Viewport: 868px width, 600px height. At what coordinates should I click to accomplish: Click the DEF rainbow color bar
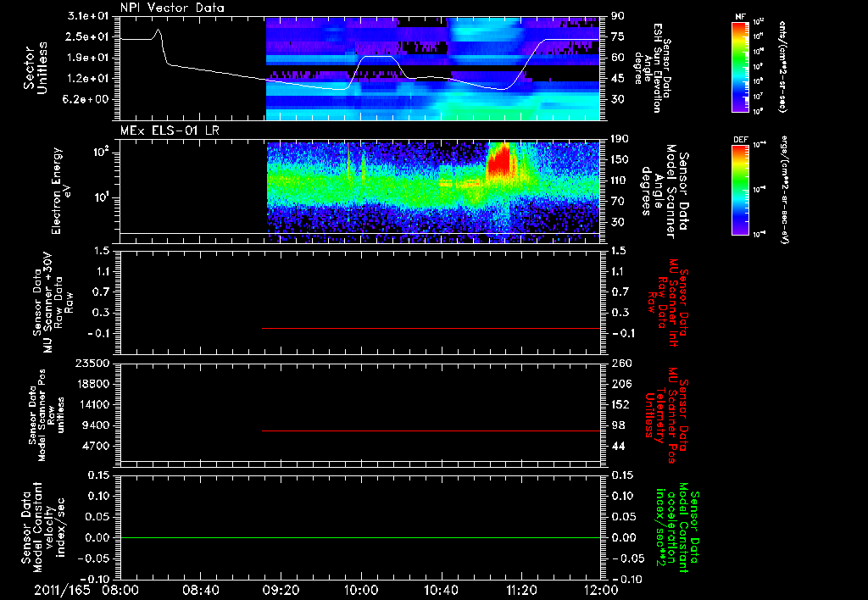click(x=740, y=190)
